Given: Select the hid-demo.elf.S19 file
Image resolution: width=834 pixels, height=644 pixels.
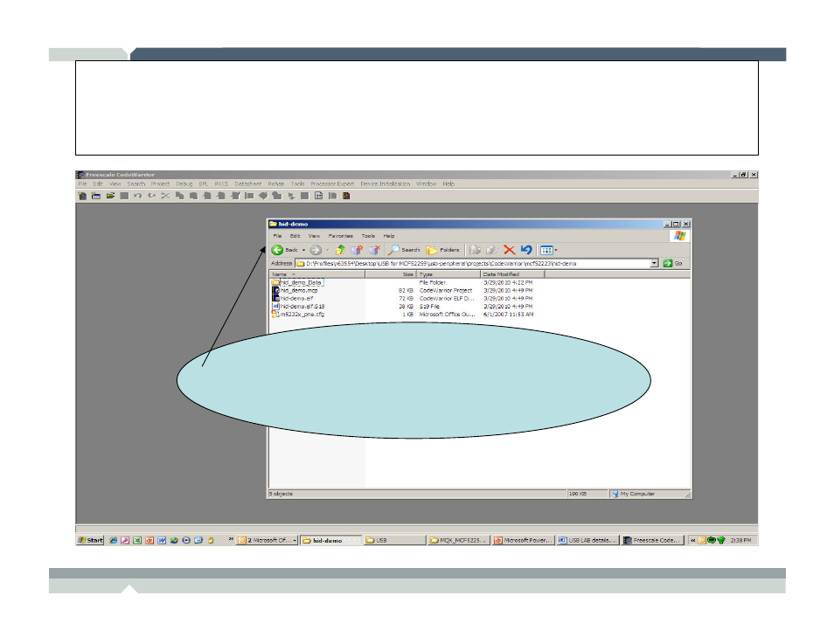Looking at the screenshot, I should pos(302,306).
